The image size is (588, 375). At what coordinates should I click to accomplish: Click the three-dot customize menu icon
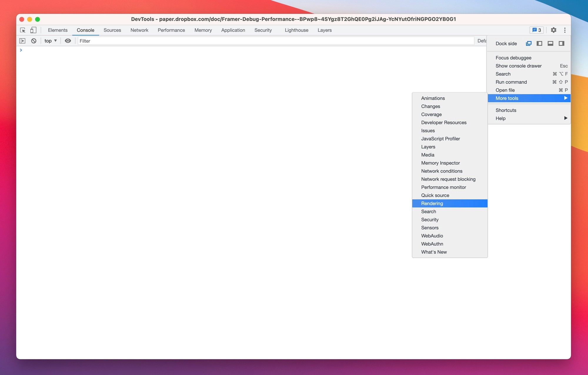click(x=565, y=30)
